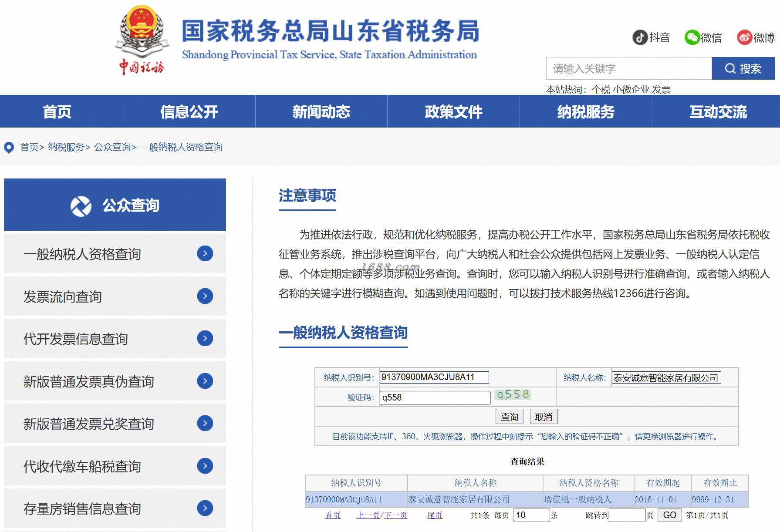Click the 发票 hot keyword link

[661, 90]
